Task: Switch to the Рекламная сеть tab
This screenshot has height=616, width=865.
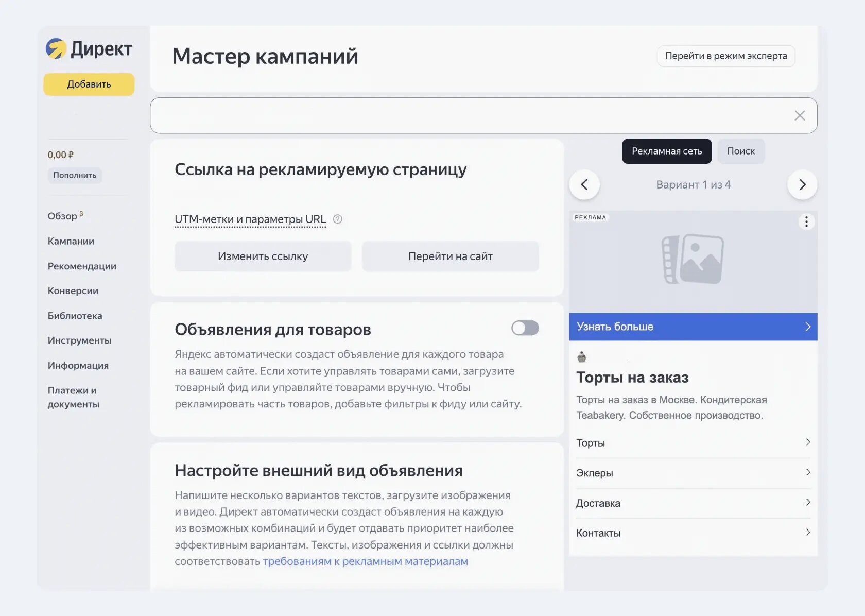Action: [667, 151]
